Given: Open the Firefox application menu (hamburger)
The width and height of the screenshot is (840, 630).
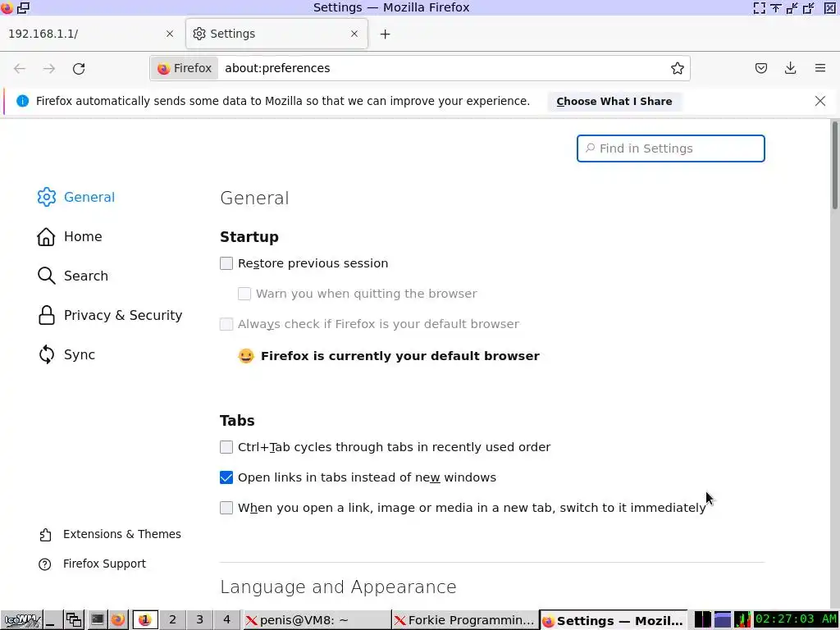Looking at the screenshot, I should click(819, 68).
